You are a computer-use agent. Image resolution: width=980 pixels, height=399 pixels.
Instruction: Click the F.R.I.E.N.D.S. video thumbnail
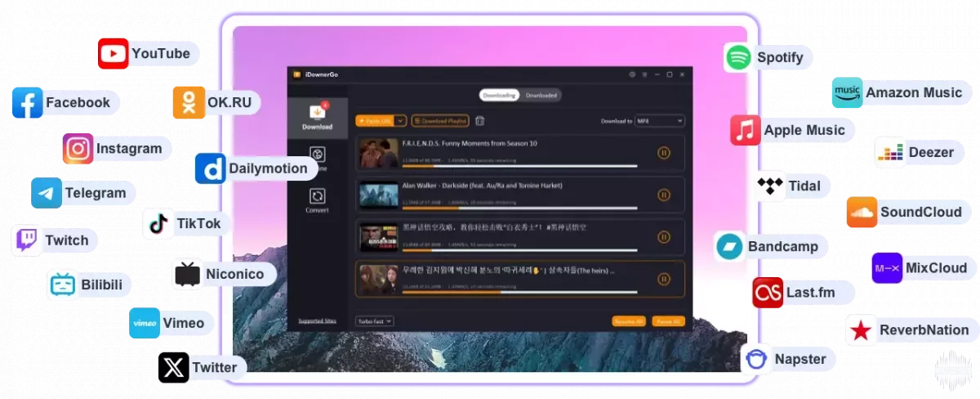379,152
